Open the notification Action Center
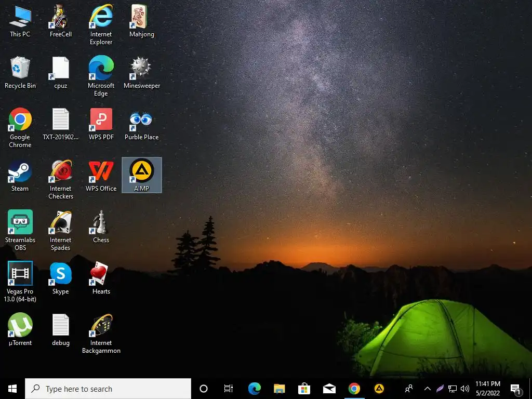This screenshot has width=532, height=399. click(515, 389)
